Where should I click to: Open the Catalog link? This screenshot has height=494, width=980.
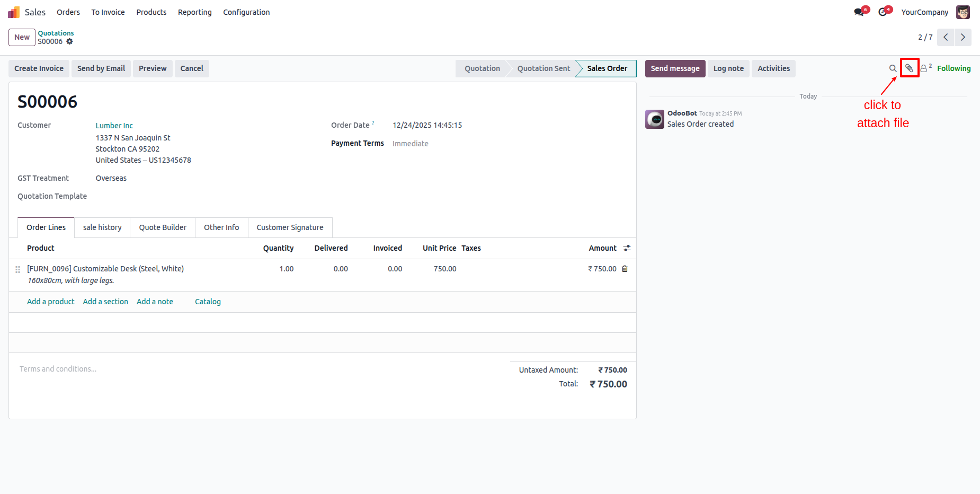[x=208, y=302]
